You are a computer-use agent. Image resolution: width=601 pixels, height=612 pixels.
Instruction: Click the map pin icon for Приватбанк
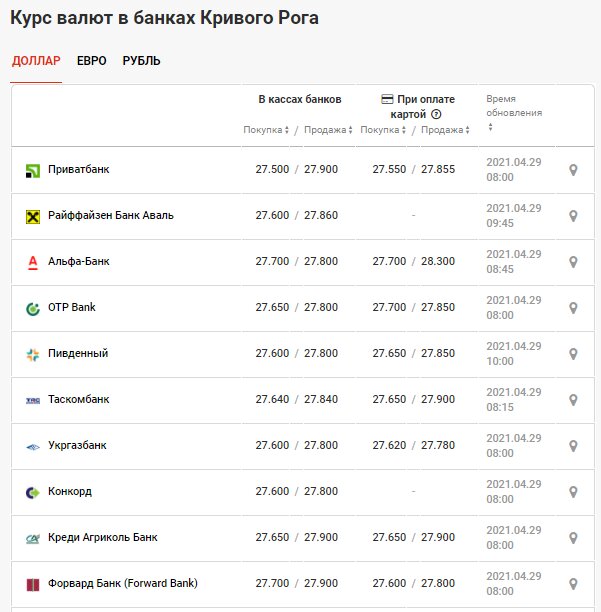point(573,170)
